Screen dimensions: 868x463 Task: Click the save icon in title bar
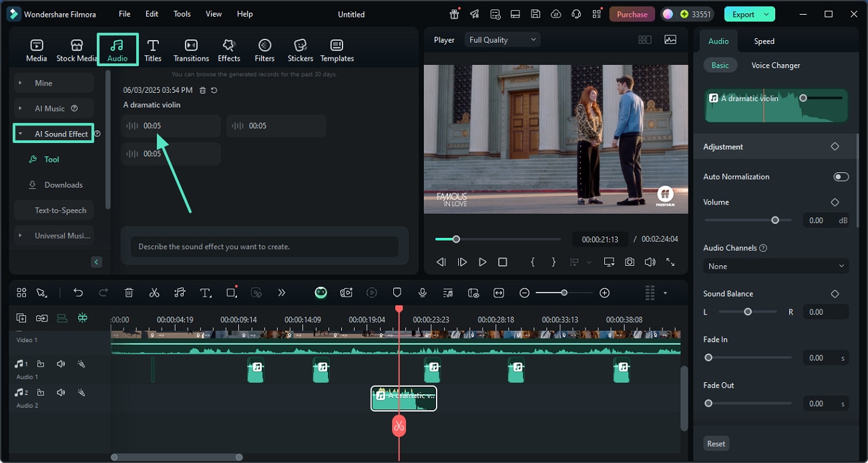point(535,14)
